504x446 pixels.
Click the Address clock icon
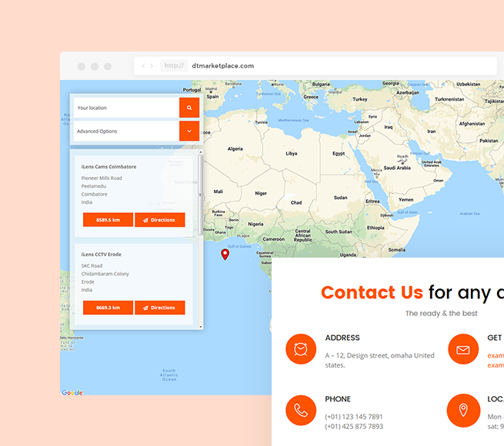click(x=301, y=349)
